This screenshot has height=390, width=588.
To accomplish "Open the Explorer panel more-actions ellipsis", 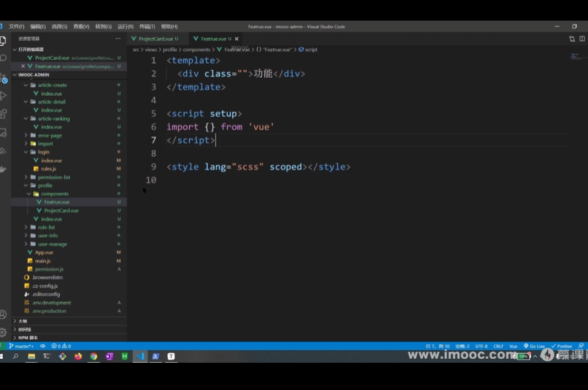I will click(x=117, y=39).
